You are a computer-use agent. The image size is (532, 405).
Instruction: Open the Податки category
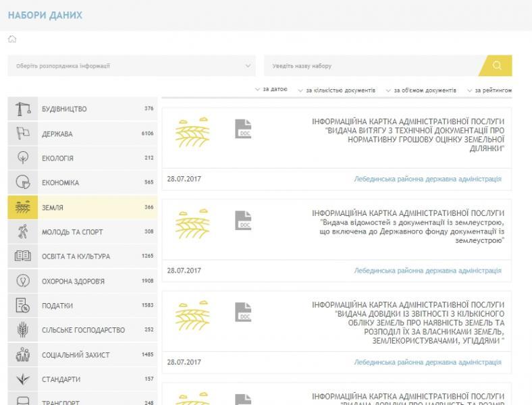coord(57,306)
